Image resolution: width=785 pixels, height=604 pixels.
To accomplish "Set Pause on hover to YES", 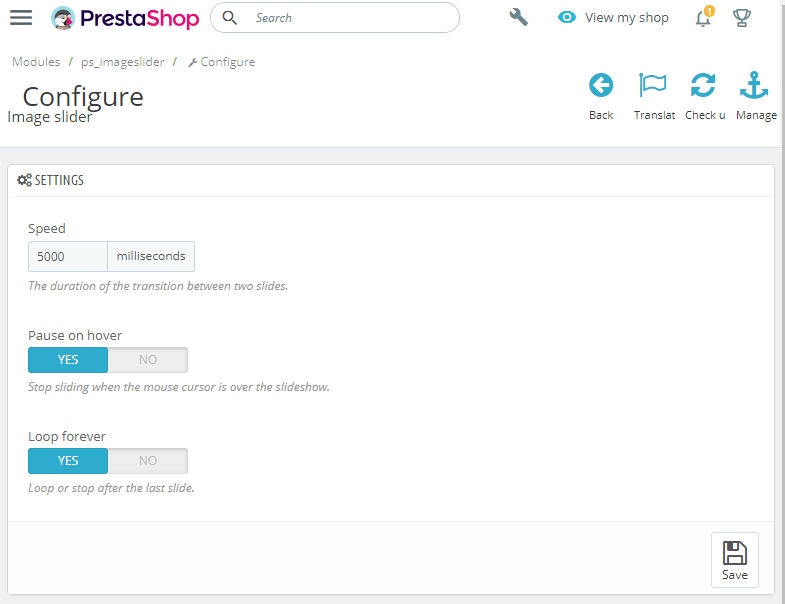I will click(x=68, y=360).
